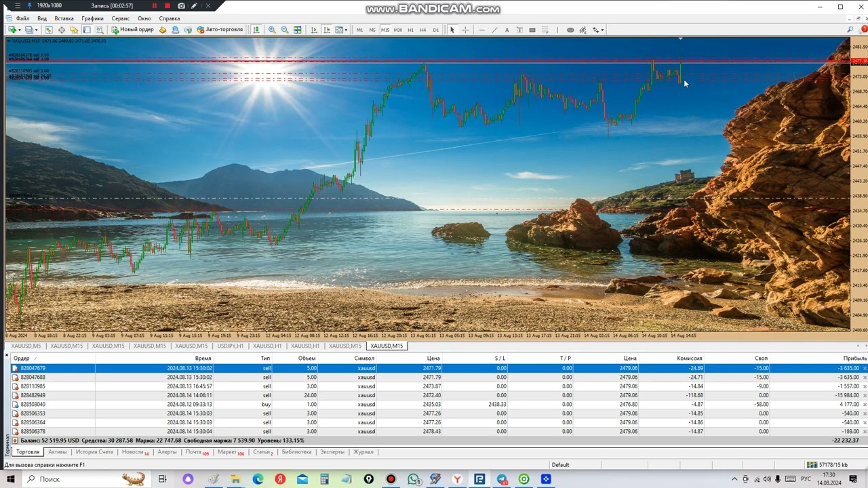Open the Новости terminal tab
The image size is (868, 488).
(x=134, y=452)
